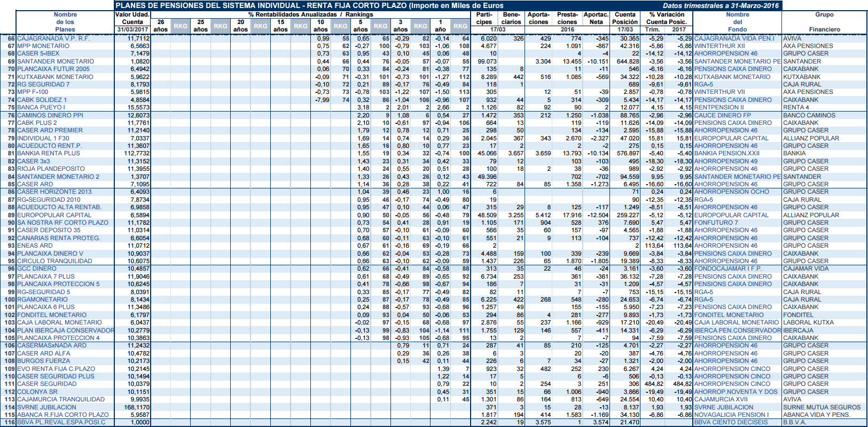Click plan INDIVIDUAL 1 F30
868x427 pixels.
click(x=43, y=138)
